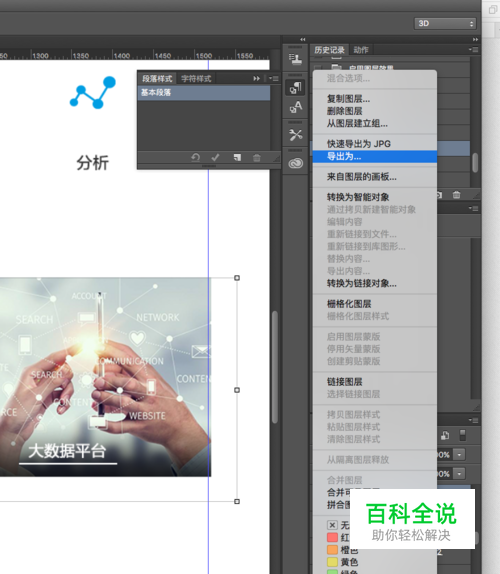
Task: Open the Character Styles panel icon
Action: (x=295, y=107)
